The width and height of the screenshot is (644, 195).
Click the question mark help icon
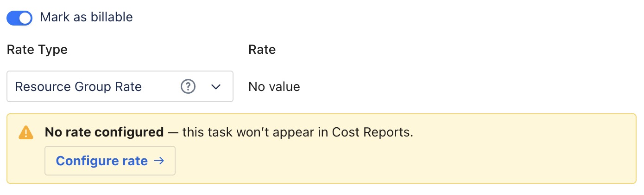188,86
